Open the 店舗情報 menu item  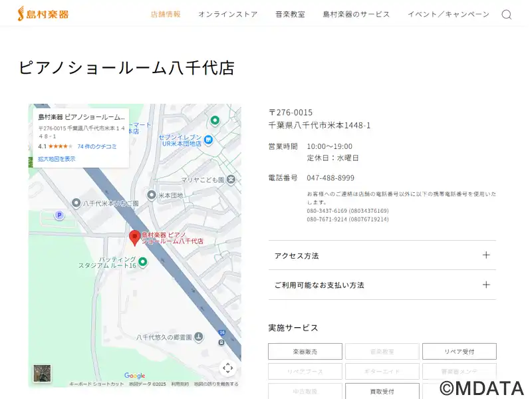(x=166, y=14)
